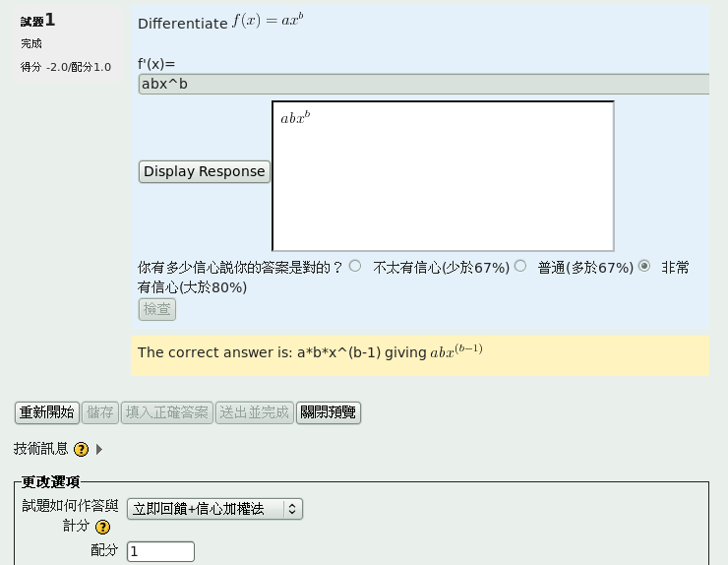Click the answer field containing abx^b
Viewport: 728px width, 565px height.
423,84
